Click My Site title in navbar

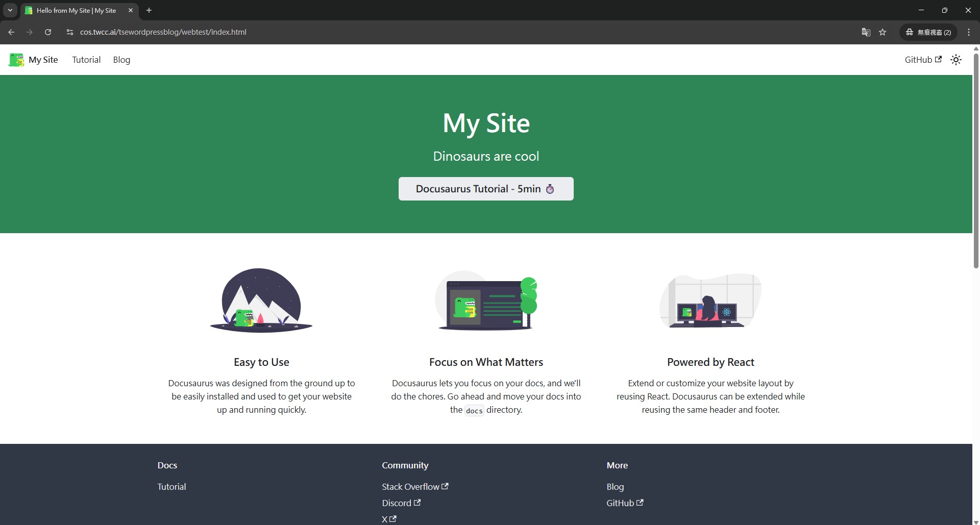pyautogui.click(x=43, y=60)
